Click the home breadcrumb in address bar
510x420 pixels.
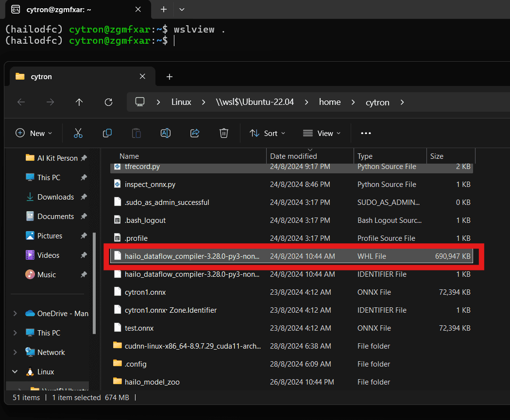pos(330,102)
